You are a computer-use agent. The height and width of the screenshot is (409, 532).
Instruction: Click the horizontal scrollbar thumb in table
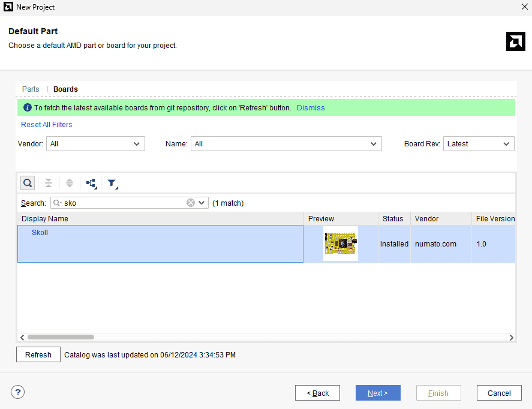click(60, 338)
